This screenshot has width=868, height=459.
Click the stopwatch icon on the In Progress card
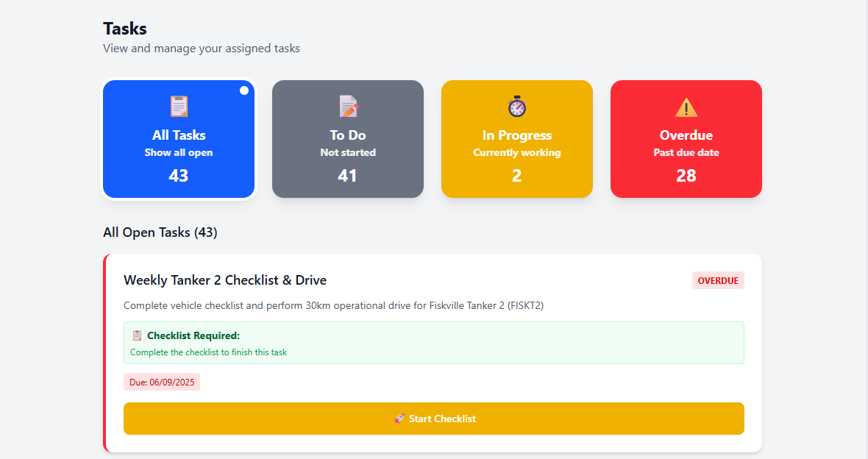[x=516, y=106]
